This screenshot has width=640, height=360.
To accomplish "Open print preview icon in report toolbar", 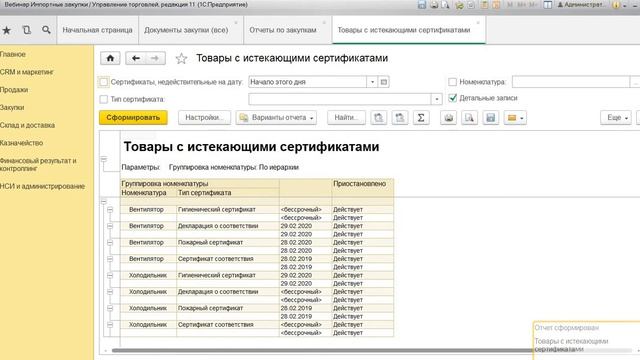I will [x=470, y=118].
